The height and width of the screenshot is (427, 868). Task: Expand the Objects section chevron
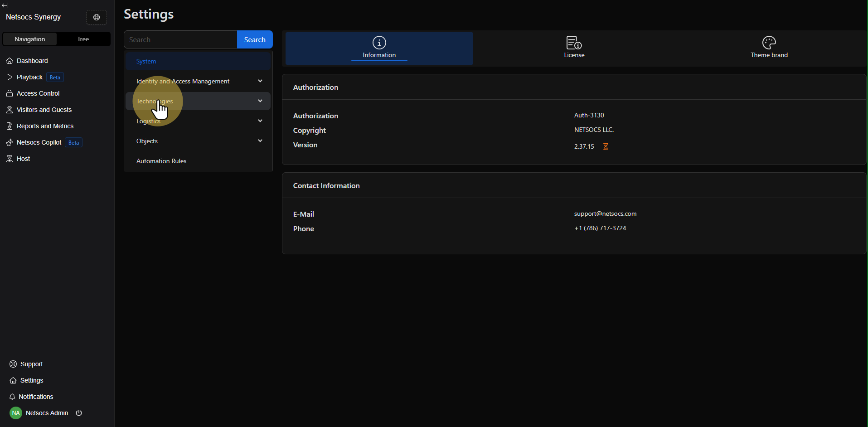tap(260, 141)
